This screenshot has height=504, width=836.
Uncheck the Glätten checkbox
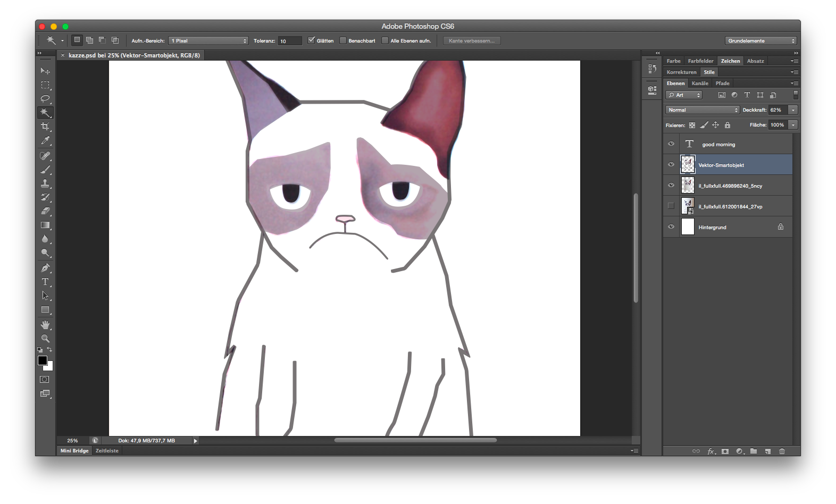(x=311, y=40)
